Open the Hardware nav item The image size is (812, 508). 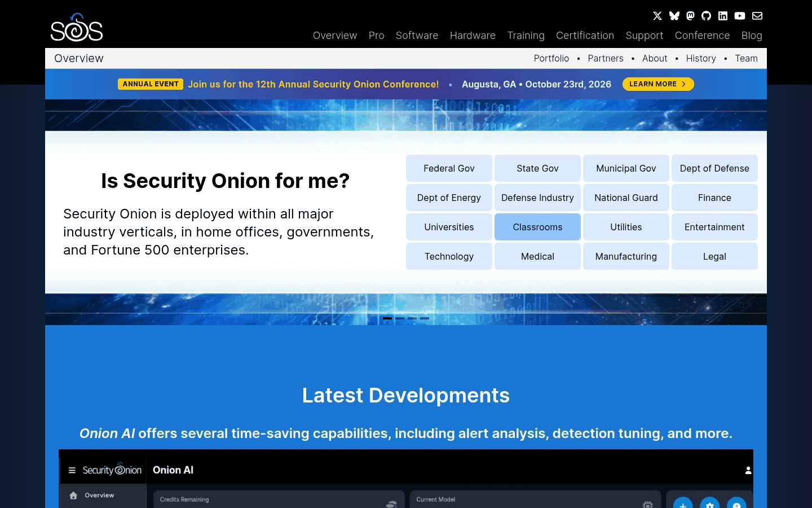473,36
